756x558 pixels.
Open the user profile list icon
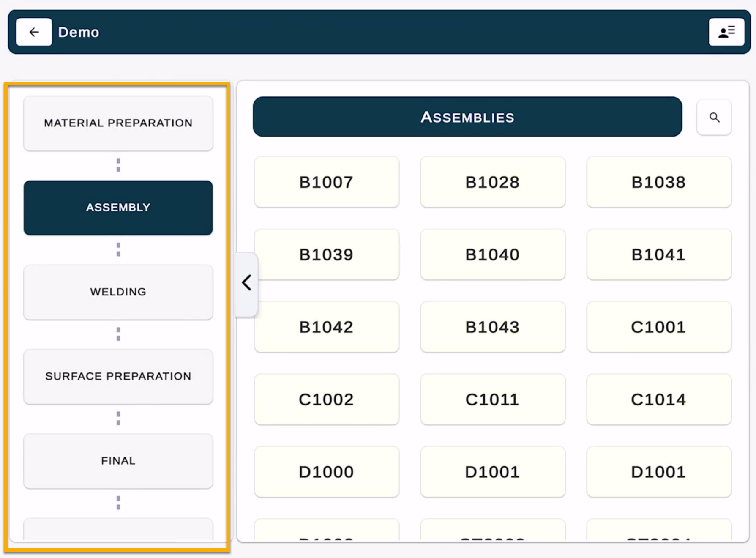pos(726,32)
